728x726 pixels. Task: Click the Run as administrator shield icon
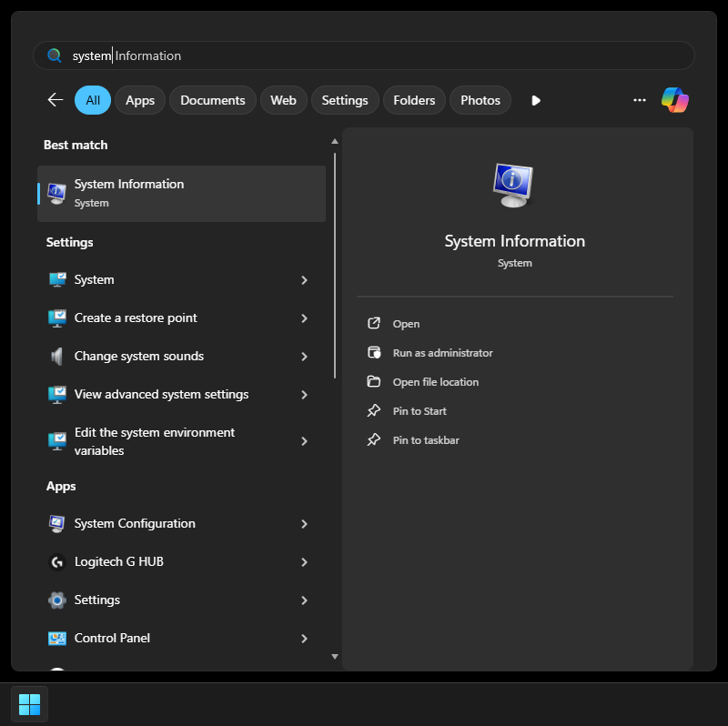pyautogui.click(x=374, y=352)
